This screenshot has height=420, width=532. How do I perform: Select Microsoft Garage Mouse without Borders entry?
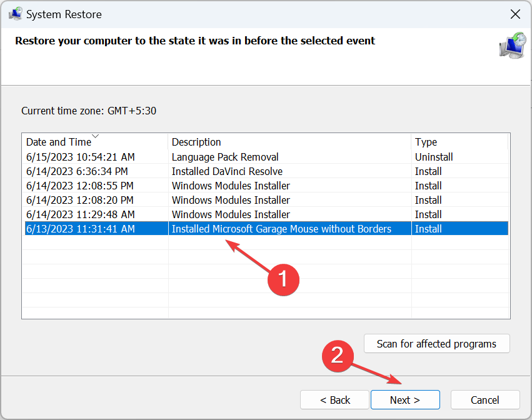pos(281,229)
